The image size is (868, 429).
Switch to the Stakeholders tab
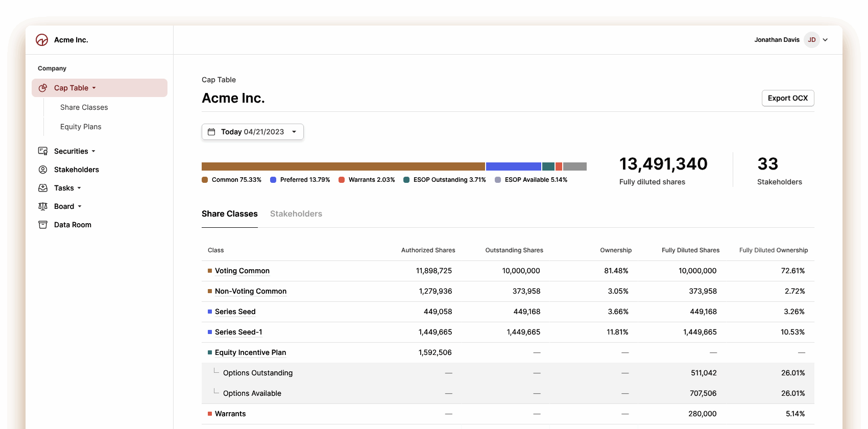pyautogui.click(x=296, y=213)
